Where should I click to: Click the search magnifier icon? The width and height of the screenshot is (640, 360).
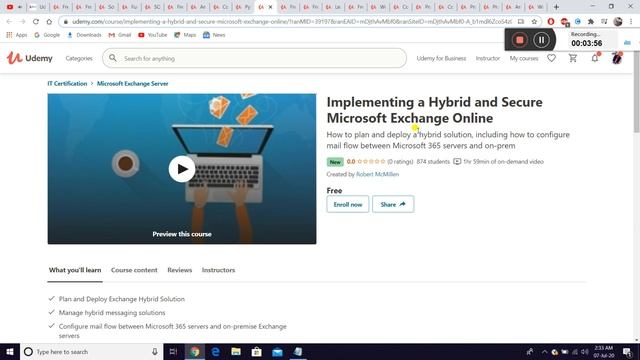coord(113,58)
